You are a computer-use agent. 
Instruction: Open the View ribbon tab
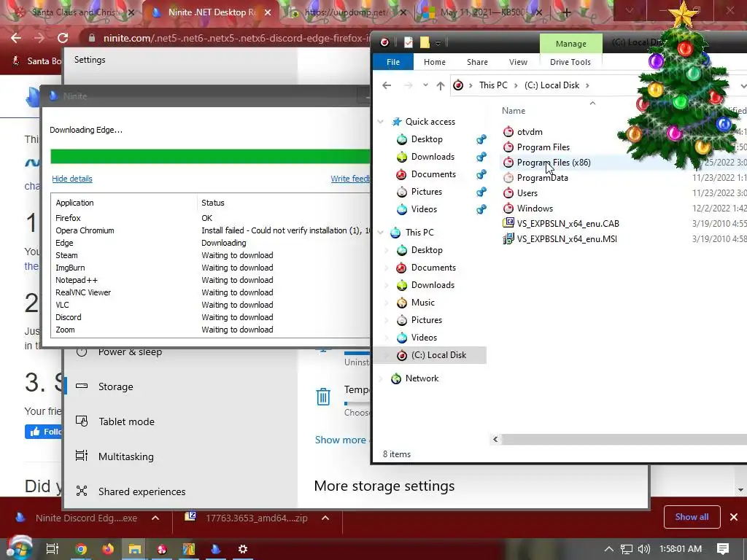pos(518,62)
